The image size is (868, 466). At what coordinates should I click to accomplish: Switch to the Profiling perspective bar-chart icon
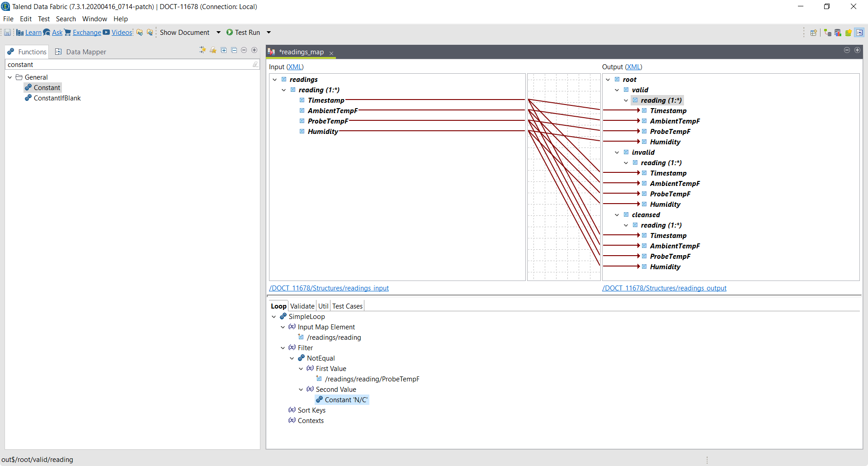tap(838, 33)
